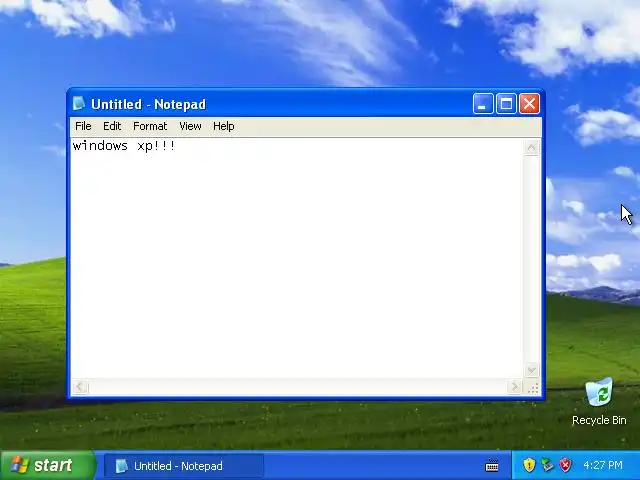The image size is (640, 480).
Task: Click the yellow security shield tray icon
Action: [529, 465]
